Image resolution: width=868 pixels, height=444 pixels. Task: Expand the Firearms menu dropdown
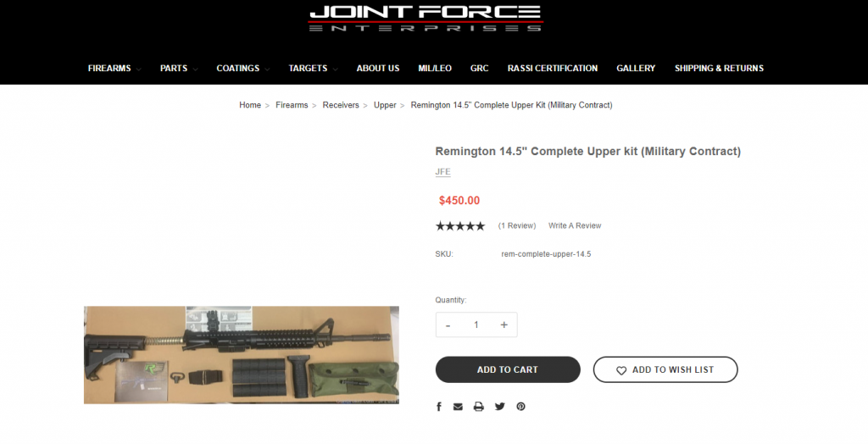tap(114, 69)
